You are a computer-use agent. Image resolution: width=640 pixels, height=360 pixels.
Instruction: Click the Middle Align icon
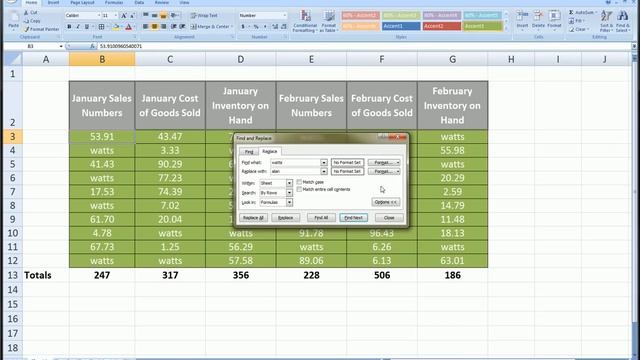pos(154,15)
